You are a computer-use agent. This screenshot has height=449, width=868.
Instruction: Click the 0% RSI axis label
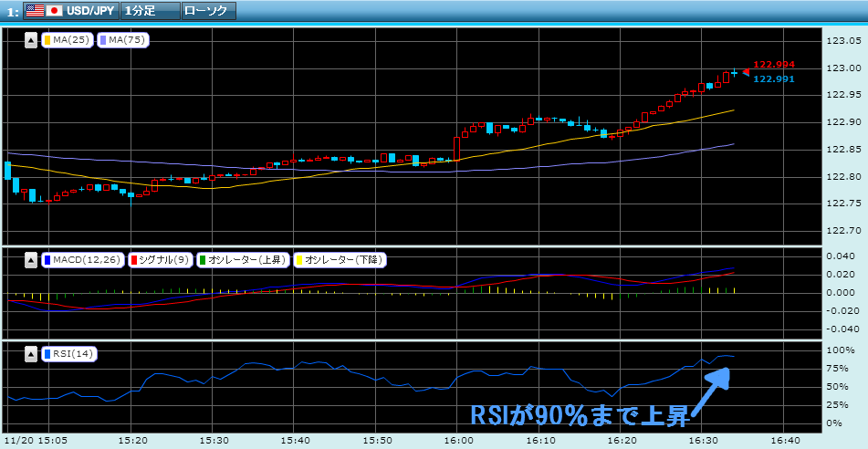tap(835, 423)
